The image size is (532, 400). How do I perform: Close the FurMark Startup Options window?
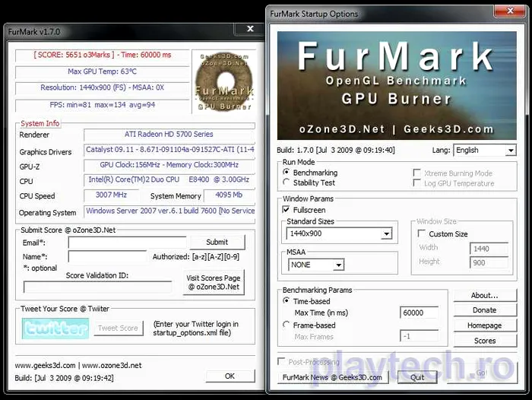tap(510, 11)
